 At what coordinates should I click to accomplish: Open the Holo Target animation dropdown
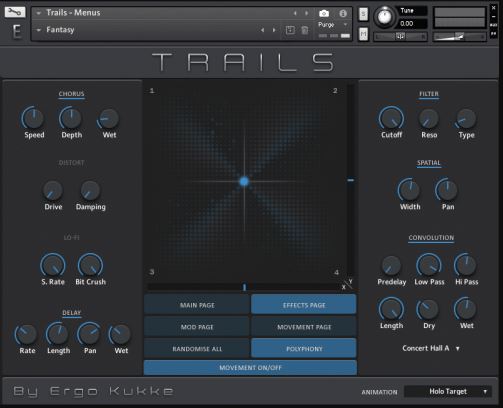(x=448, y=391)
